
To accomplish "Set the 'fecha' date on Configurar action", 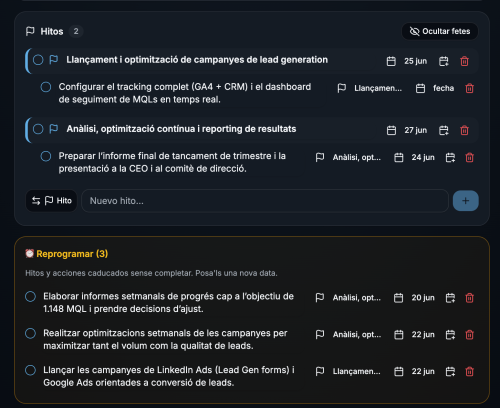I will (435, 88).
